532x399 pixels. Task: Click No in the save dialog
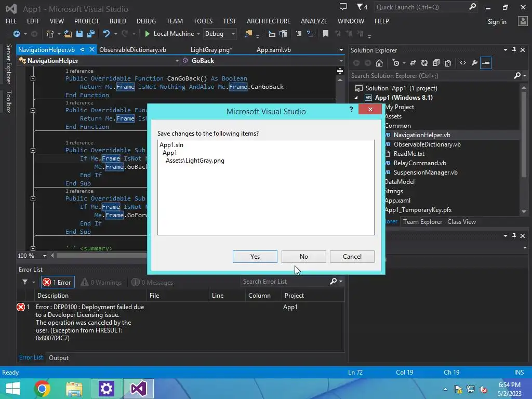pyautogui.click(x=303, y=257)
